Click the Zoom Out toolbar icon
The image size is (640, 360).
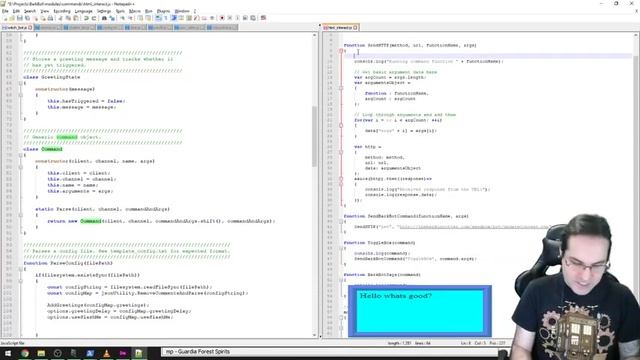coord(131,18)
